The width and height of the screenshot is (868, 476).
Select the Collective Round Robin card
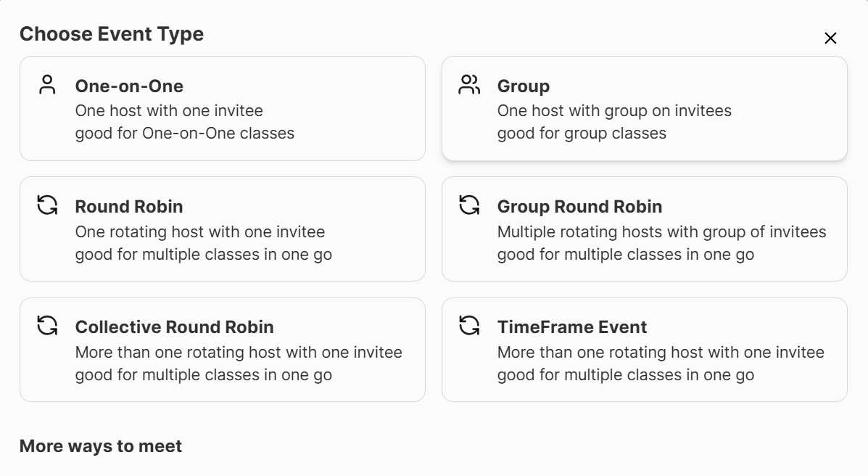pyautogui.click(x=223, y=349)
